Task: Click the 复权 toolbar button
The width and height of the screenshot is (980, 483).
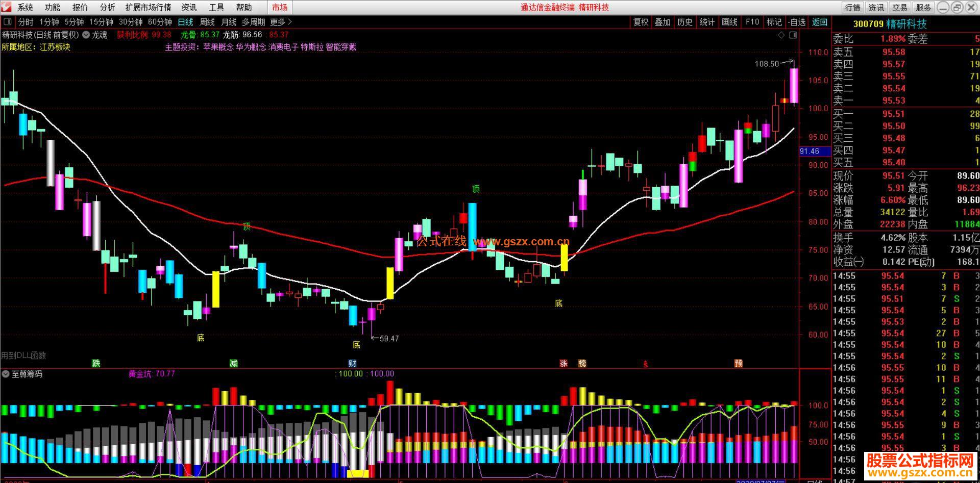Action: coord(641,22)
